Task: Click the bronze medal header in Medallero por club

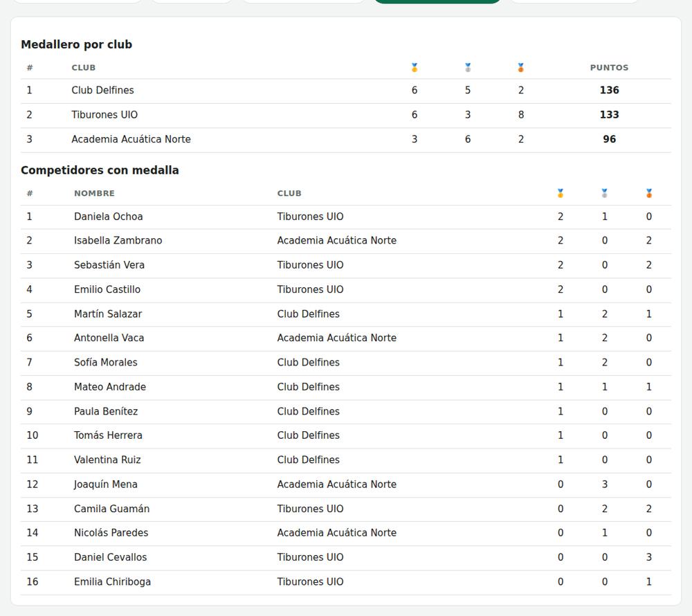Action: coord(521,68)
